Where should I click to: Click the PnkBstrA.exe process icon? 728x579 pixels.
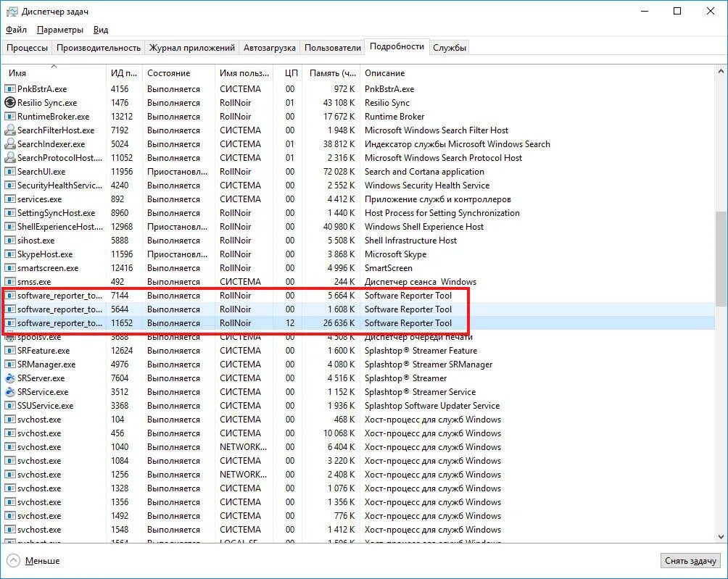[x=9, y=88]
